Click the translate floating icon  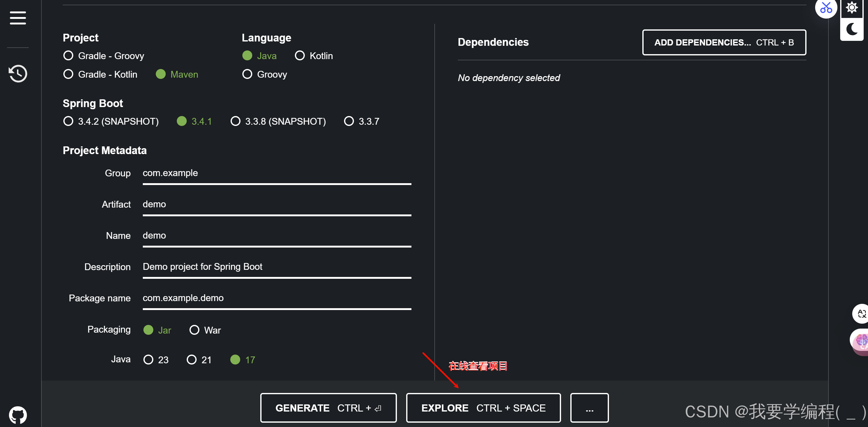tap(861, 314)
